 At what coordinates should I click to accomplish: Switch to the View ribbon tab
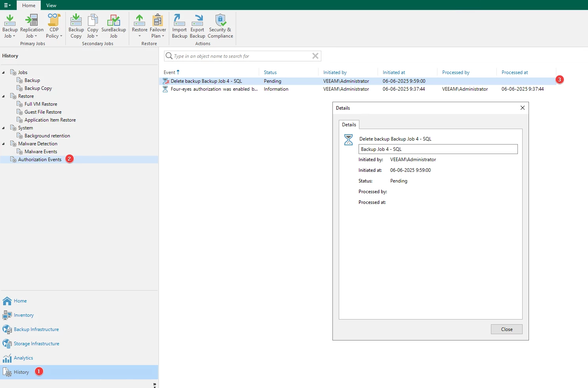(x=51, y=6)
